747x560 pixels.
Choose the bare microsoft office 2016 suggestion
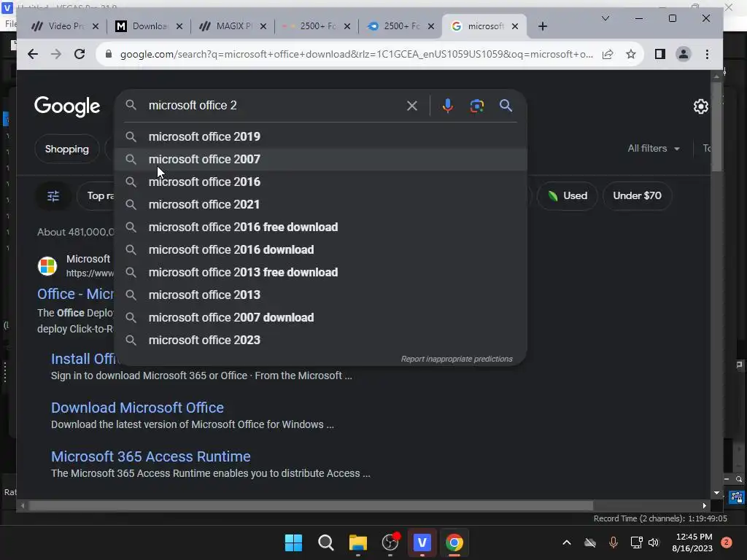(321, 182)
